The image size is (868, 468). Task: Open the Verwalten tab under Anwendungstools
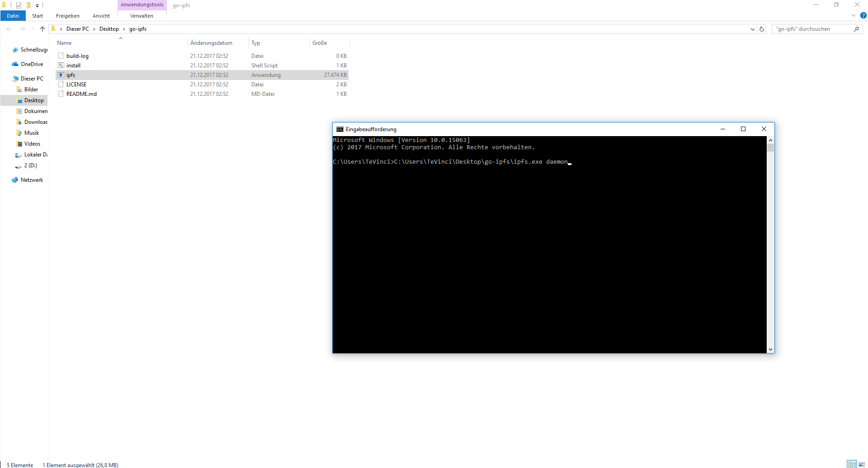click(141, 15)
